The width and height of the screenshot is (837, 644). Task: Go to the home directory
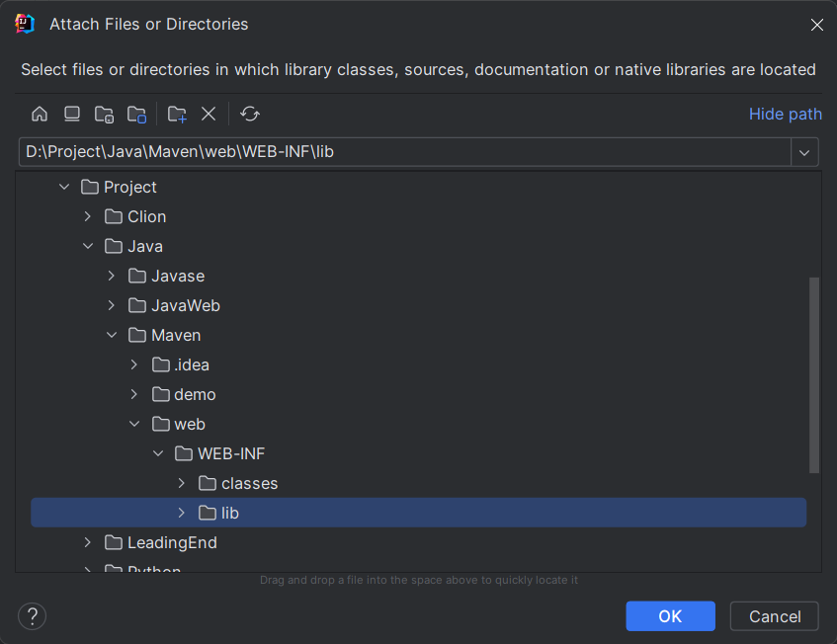tap(40, 114)
